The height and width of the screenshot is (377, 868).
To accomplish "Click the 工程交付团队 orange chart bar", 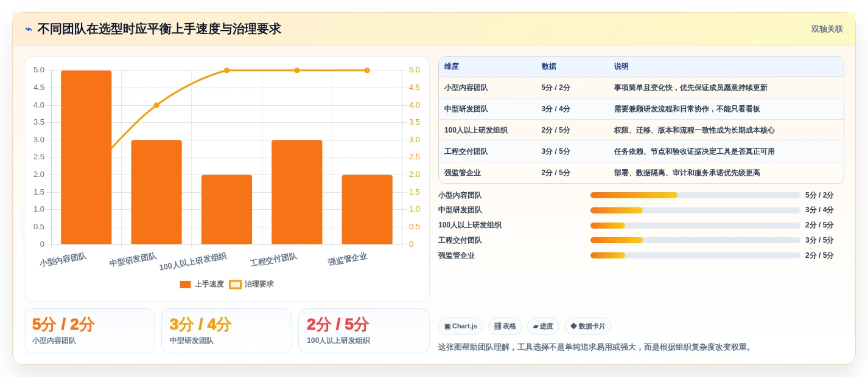I will 297,192.
